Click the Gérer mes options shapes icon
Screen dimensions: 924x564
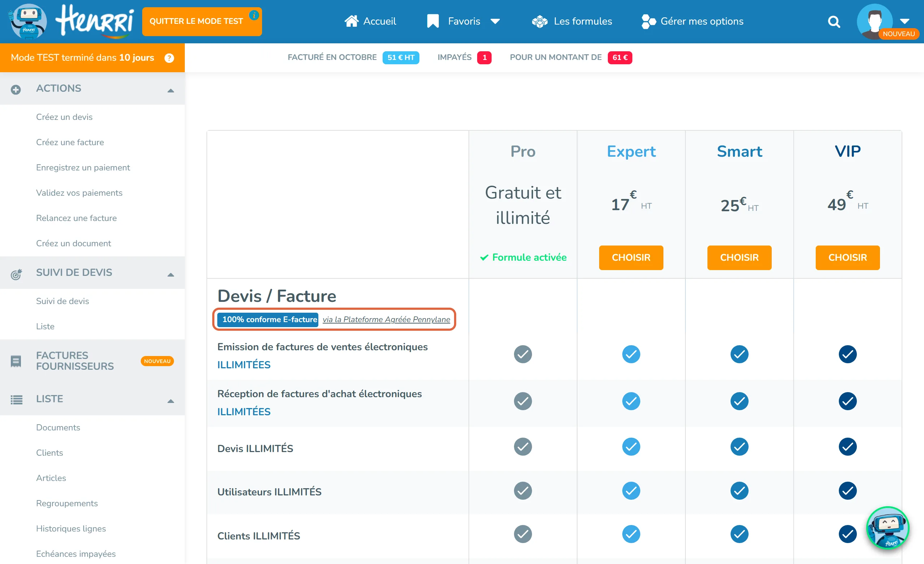pyautogui.click(x=648, y=21)
